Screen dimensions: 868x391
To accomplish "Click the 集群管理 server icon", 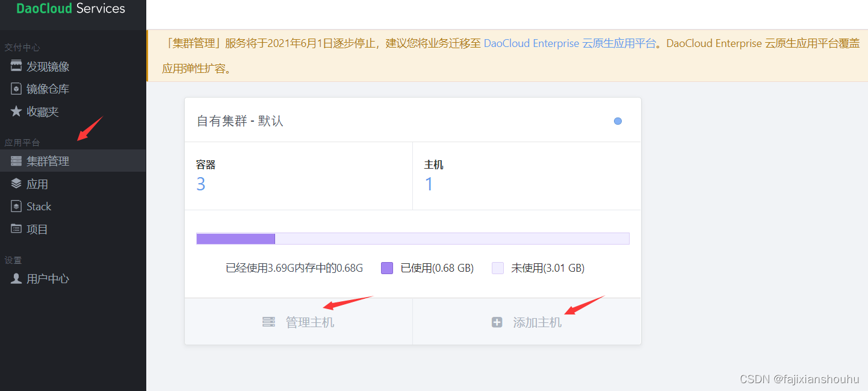I will point(16,161).
